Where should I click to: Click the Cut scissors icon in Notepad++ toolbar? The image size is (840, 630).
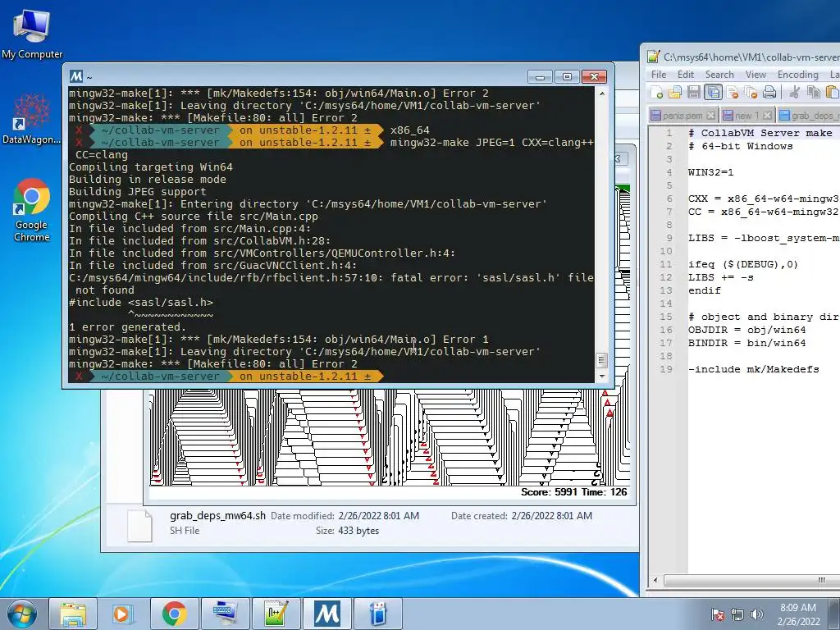[x=794, y=92]
